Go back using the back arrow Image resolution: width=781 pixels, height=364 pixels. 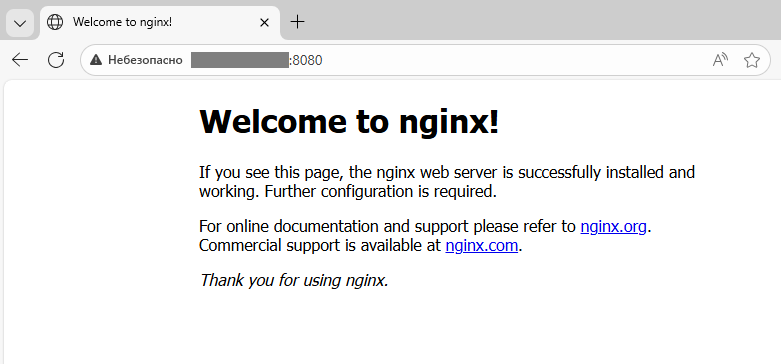click(x=20, y=60)
